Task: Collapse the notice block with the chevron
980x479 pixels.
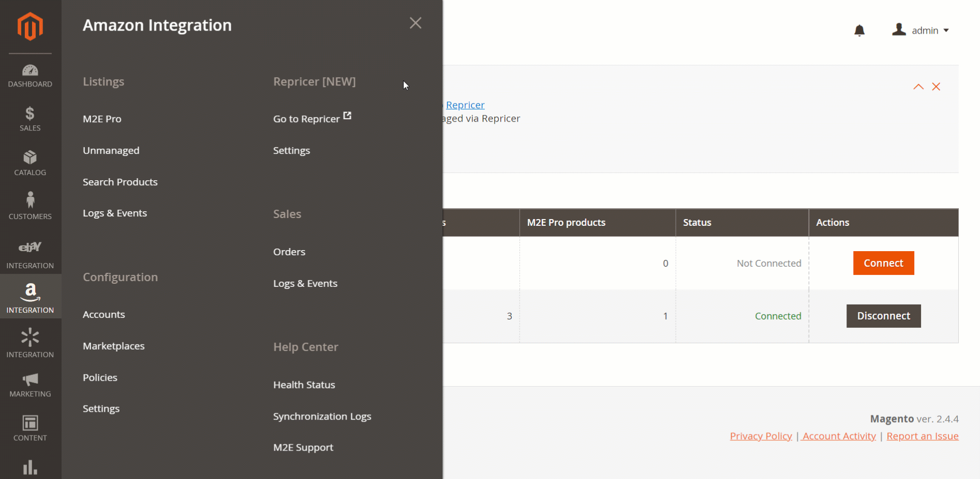Action: point(918,86)
